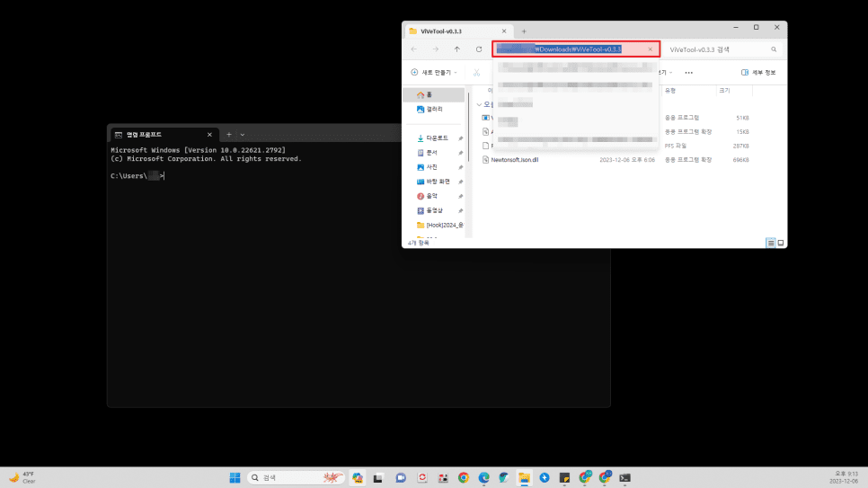Refresh the ViVeTool-v0.3.3 folder view
Viewport: 868px width, 488px height.
coord(479,49)
